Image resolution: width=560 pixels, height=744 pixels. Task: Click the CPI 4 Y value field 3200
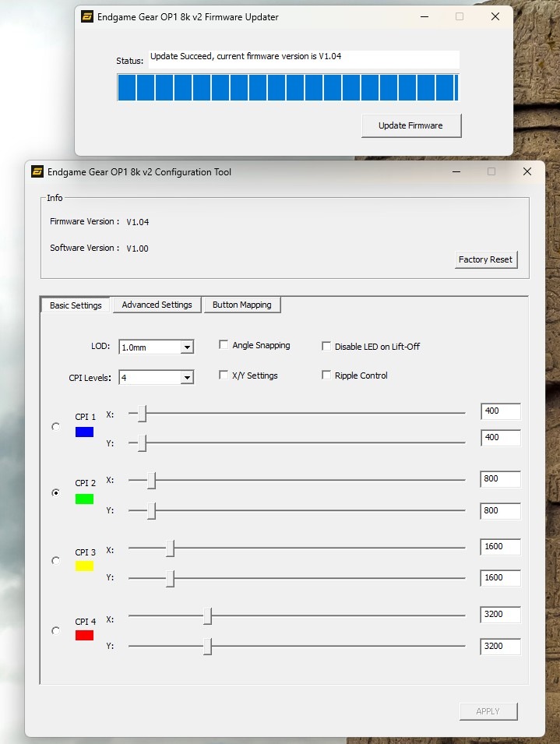501,647
